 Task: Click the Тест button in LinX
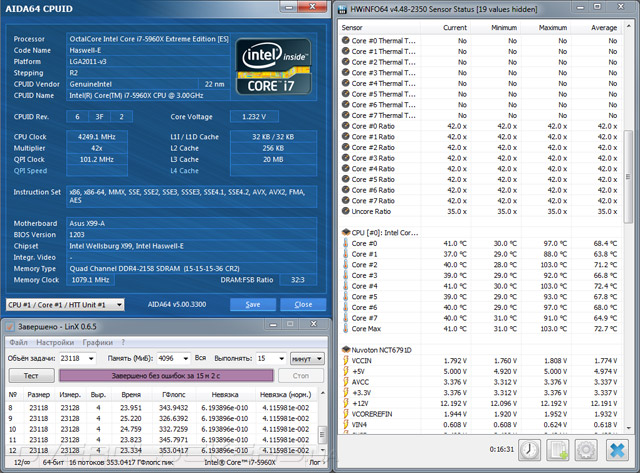31,375
